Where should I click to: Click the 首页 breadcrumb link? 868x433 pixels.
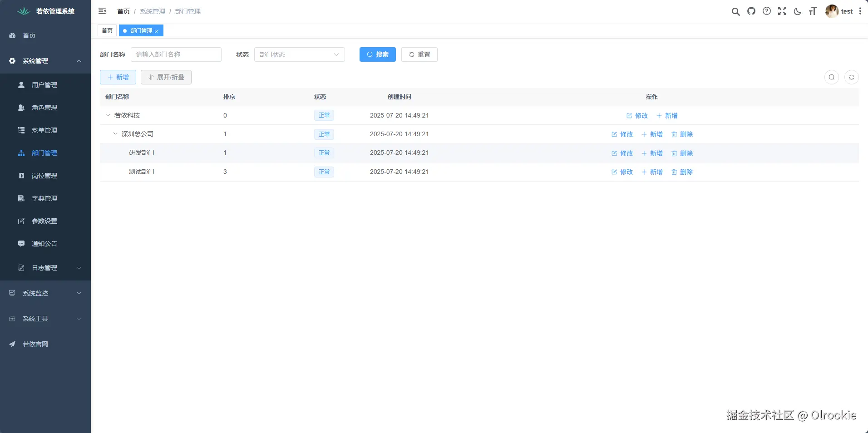pos(123,11)
